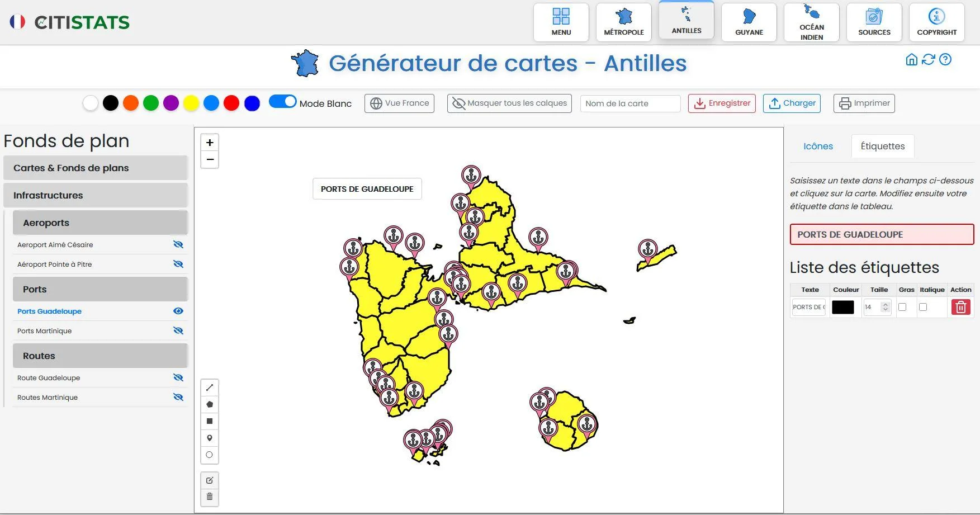Click the Charger button
The height and width of the screenshot is (515, 980).
coord(792,103)
